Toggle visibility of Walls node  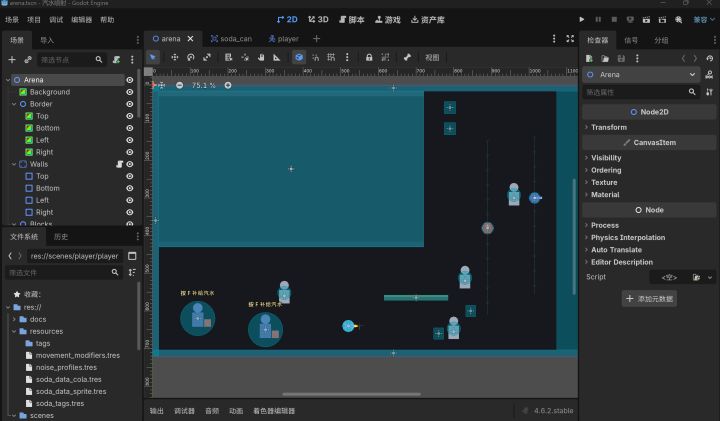click(x=129, y=164)
